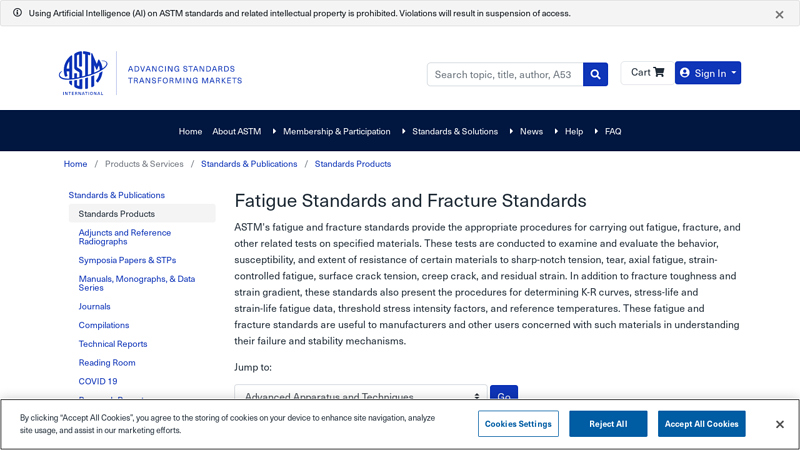The image size is (800, 450).
Task: Select Standards Products in the sidebar
Action: 142,213
